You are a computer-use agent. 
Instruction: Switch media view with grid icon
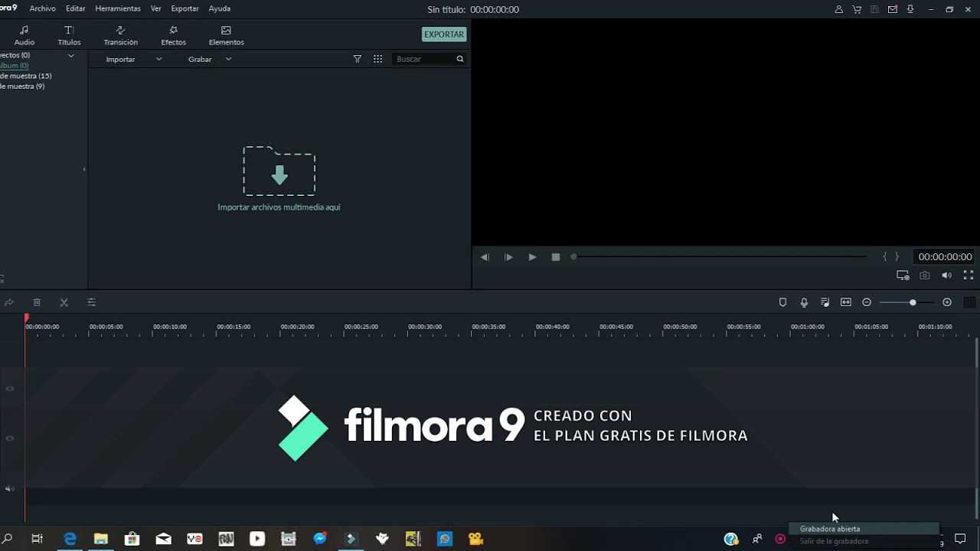377,59
